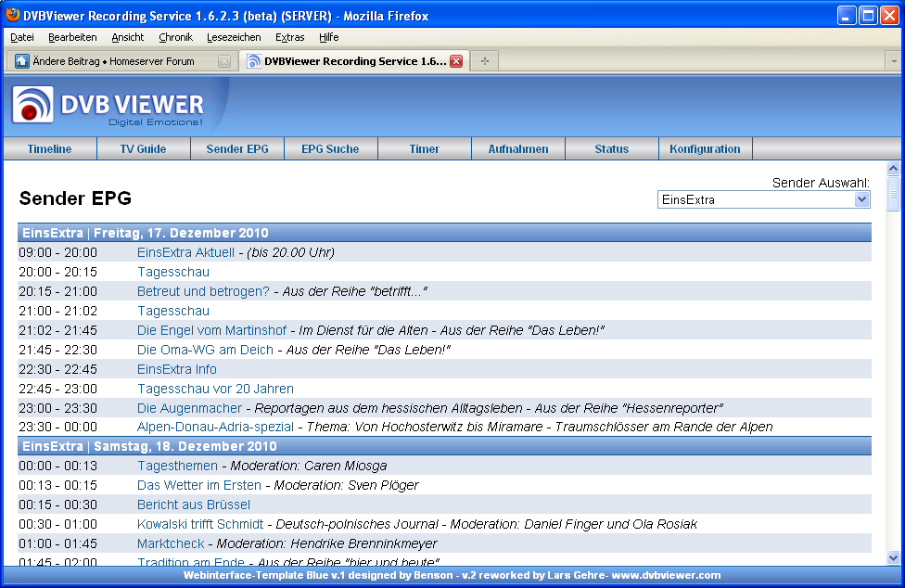Click the DVB Viewer logo icon
Image resolution: width=905 pixels, height=588 pixels.
pyautogui.click(x=32, y=105)
